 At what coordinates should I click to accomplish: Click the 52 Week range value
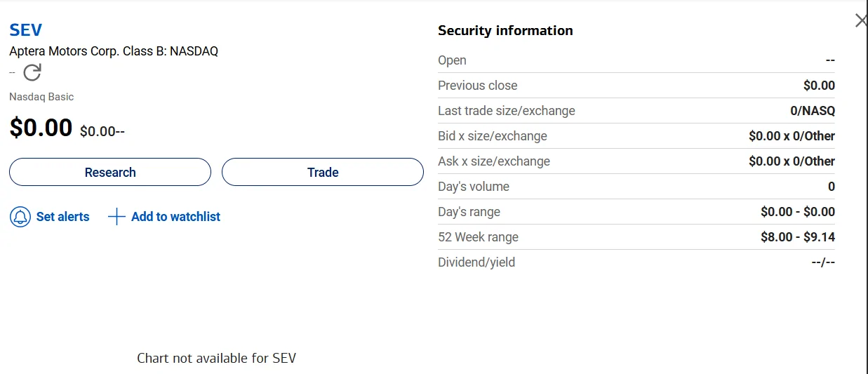coord(798,237)
